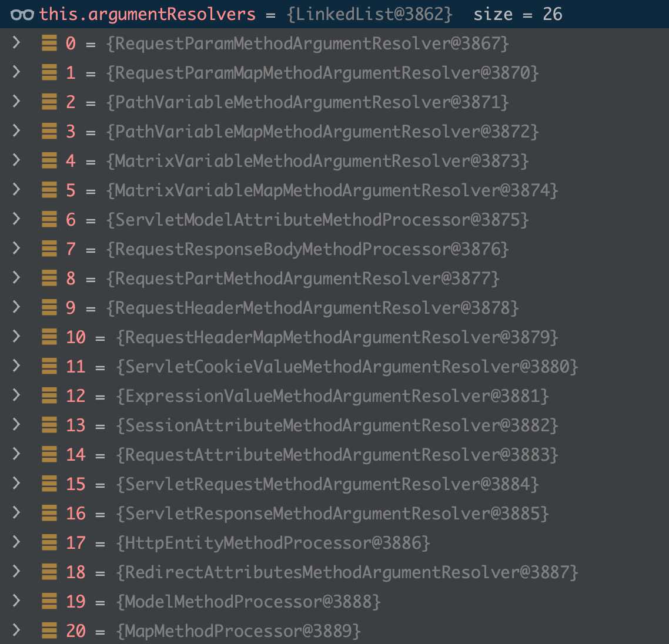
Task: Click the list-element icon of row 5
Action: tap(49, 190)
